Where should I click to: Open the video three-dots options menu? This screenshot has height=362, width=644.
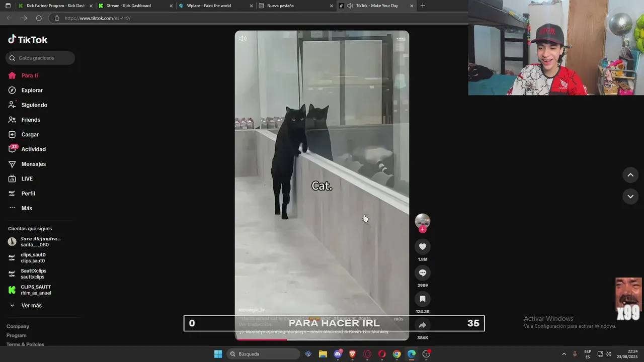click(x=400, y=39)
